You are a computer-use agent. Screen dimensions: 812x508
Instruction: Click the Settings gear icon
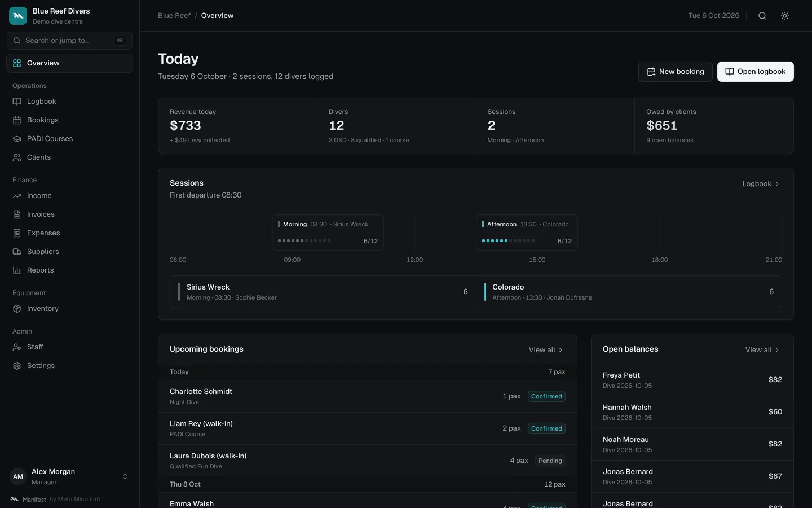coord(17,366)
